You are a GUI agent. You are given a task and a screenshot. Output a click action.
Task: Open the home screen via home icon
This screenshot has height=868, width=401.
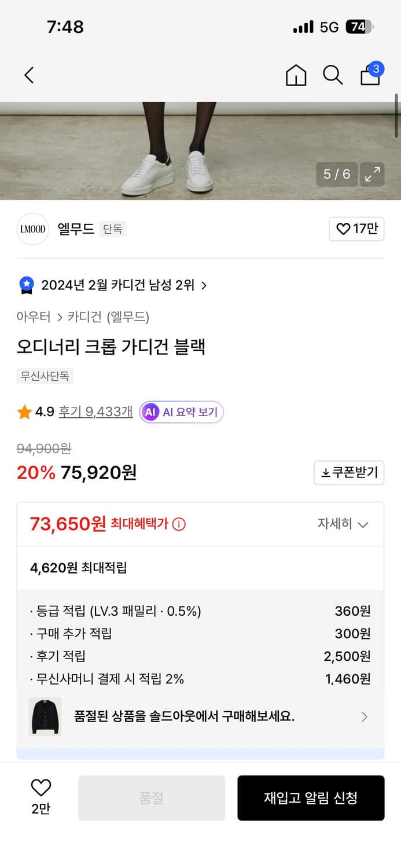(296, 75)
